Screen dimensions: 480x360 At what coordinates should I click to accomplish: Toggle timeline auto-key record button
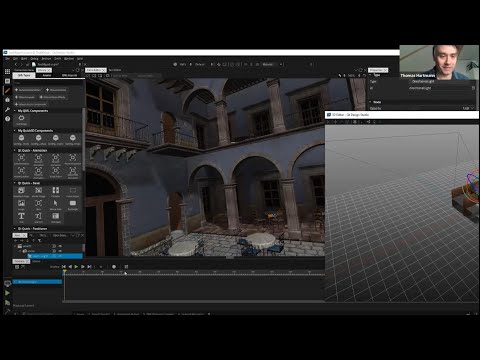[114, 267]
